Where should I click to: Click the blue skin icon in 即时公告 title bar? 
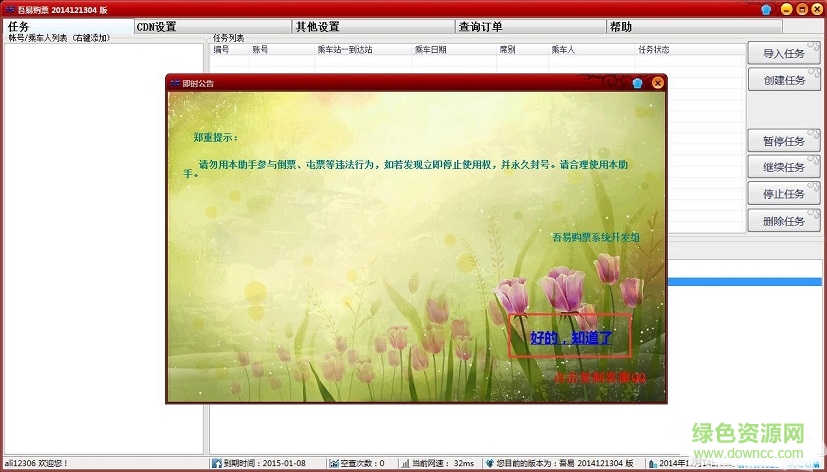[x=637, y=83]
